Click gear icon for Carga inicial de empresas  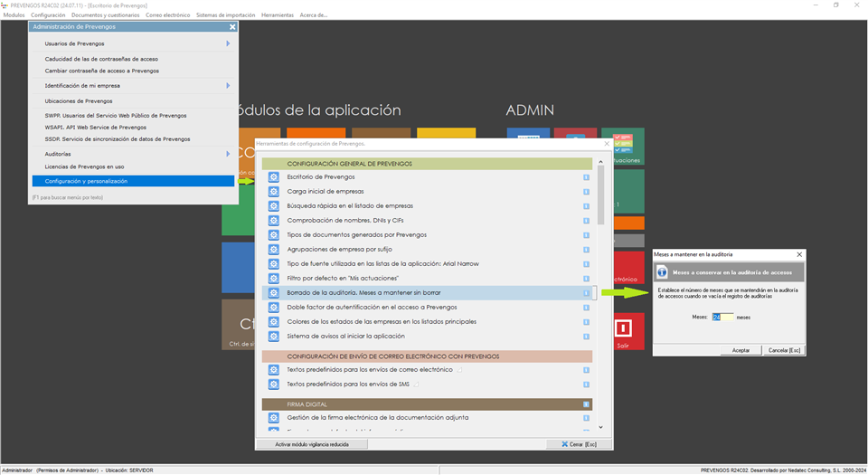click(x=273, y=192)
